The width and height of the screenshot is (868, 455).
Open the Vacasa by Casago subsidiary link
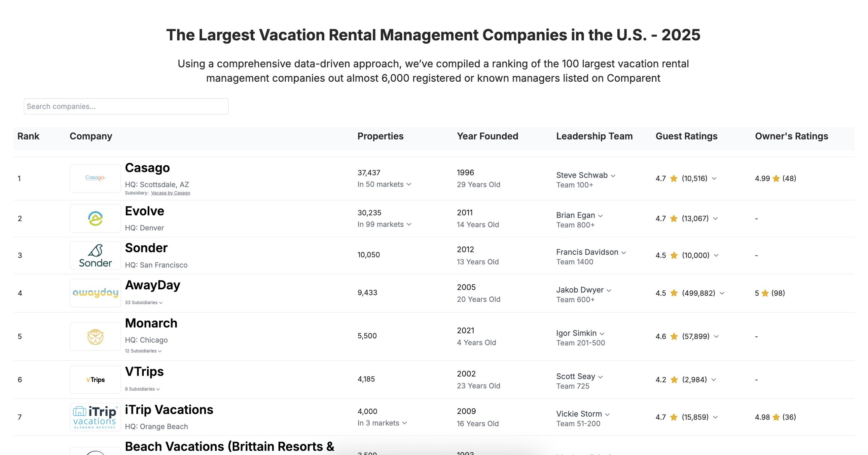point(170,192)
